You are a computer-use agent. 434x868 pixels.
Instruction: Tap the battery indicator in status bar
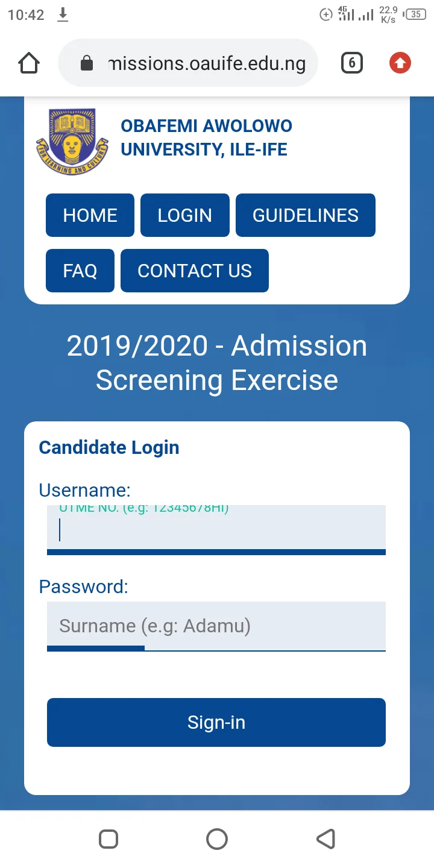[416, 14]
